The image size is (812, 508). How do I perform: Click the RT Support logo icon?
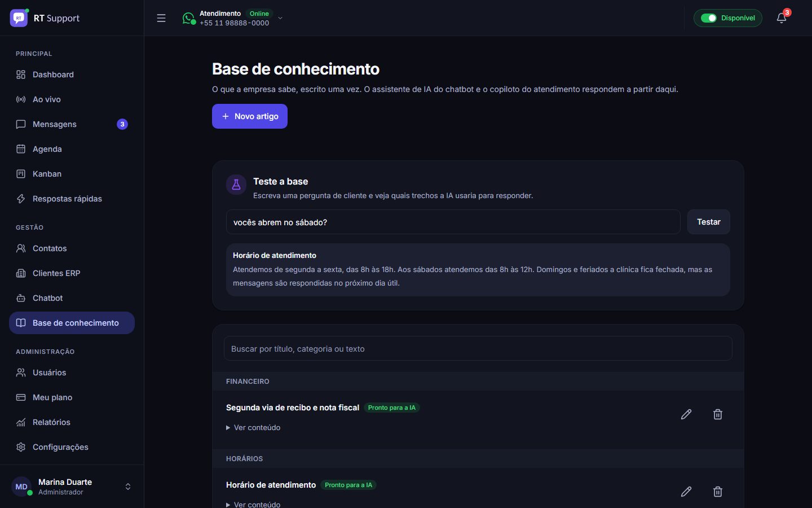[x=19, y=18]
